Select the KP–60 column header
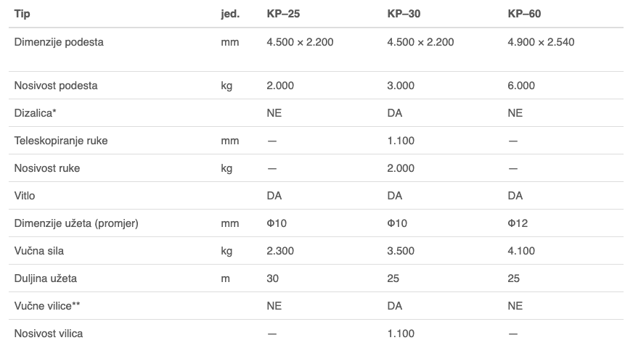633x364 pixels. 524,14
